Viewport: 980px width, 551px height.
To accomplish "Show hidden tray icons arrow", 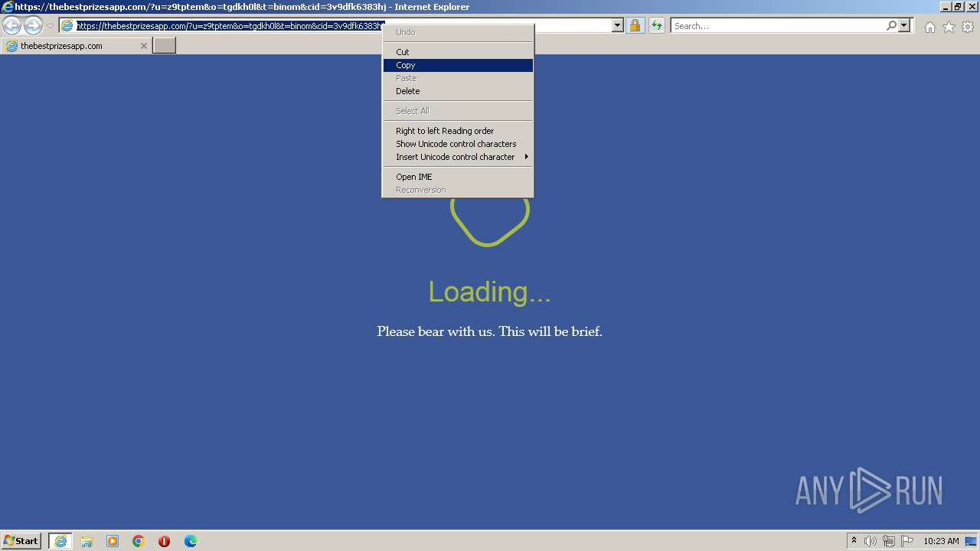I will 854,541.
